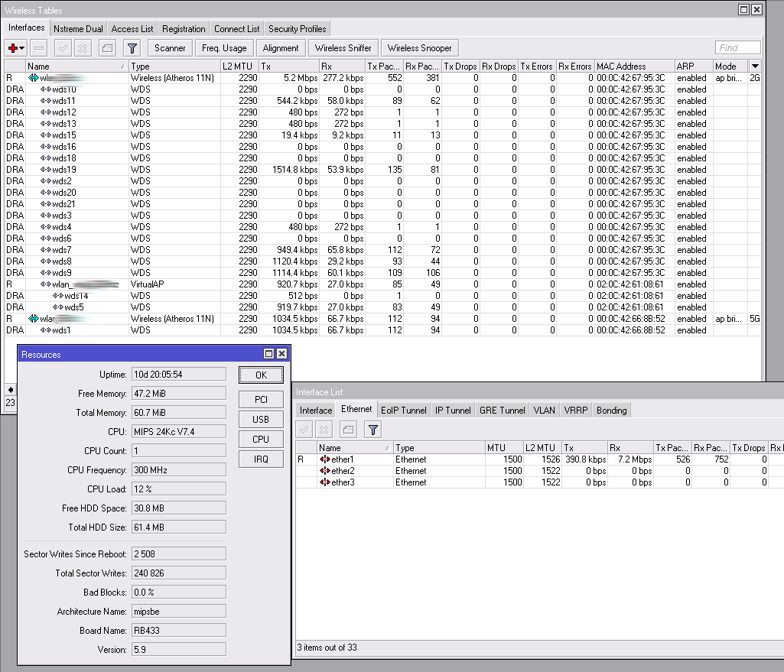Image resolution: width=784 pixels, height=672 pixels.
Task: Open the Registration tab
Action: (184, 29)
